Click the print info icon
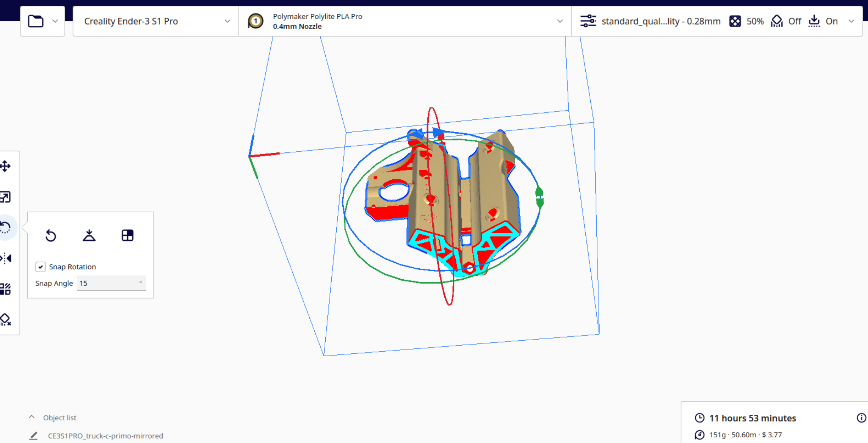This screenshot has width=868, height=443. coord(861,418)
